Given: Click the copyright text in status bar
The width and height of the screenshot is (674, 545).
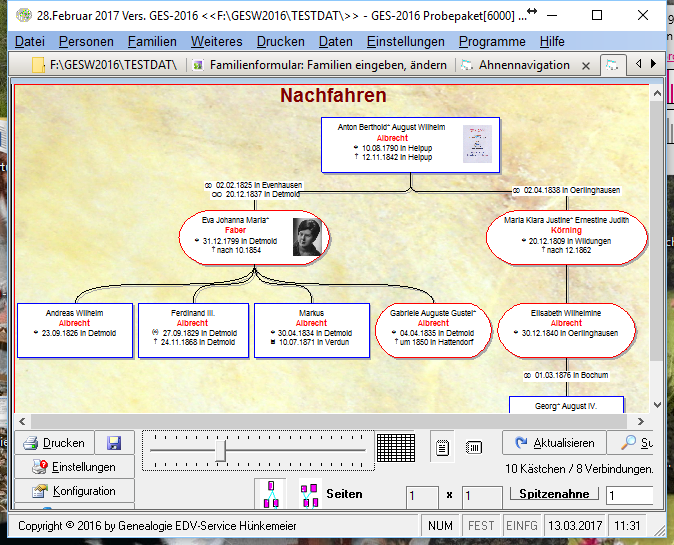Looking at the screenshot, I should [157, 526].
